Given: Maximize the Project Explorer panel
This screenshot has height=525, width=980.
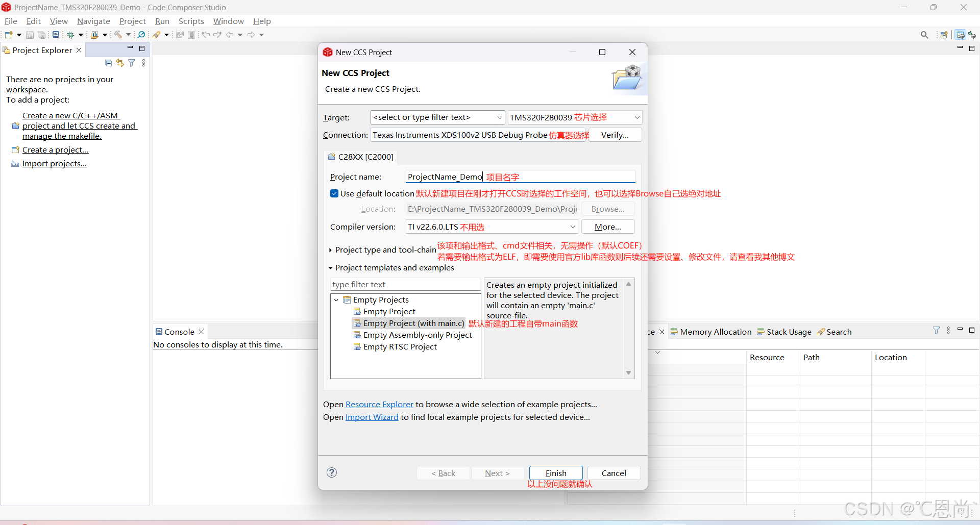Looking at the screenshot, I should click(x=142, y=48).
